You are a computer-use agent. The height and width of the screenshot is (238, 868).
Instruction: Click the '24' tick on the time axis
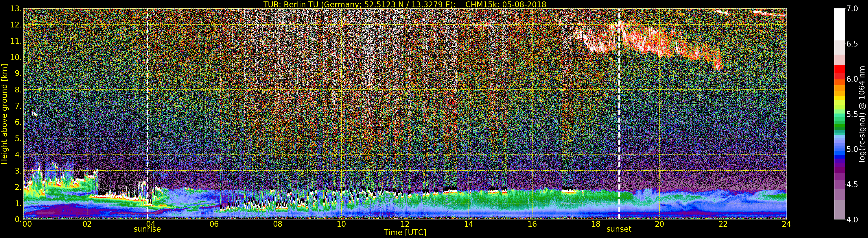(x=786, y=224)
